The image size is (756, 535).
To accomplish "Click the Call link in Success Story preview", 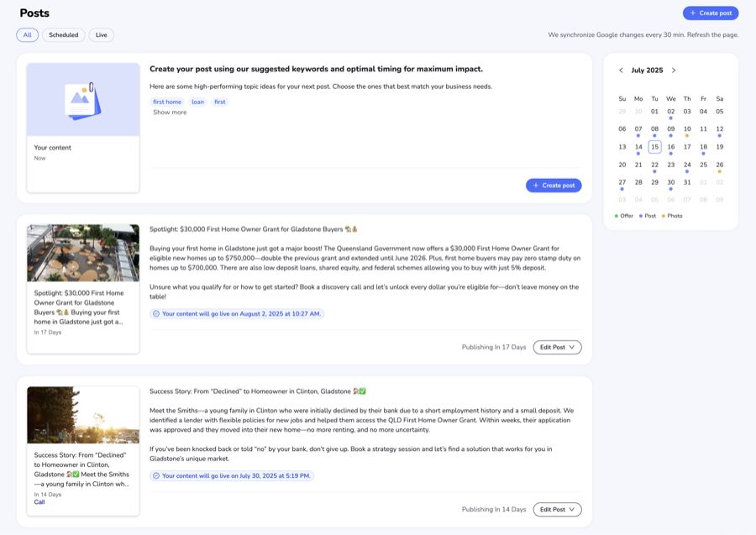I will [39, 502].
